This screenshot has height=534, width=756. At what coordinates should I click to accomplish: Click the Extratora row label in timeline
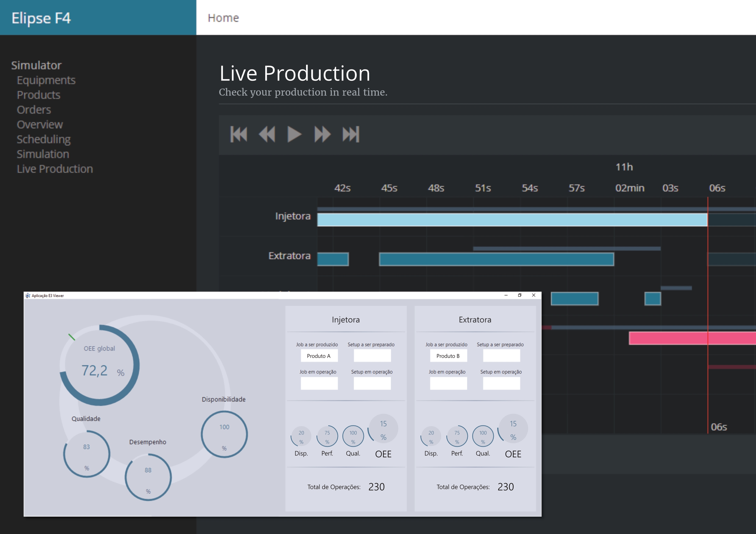[289, 256]
